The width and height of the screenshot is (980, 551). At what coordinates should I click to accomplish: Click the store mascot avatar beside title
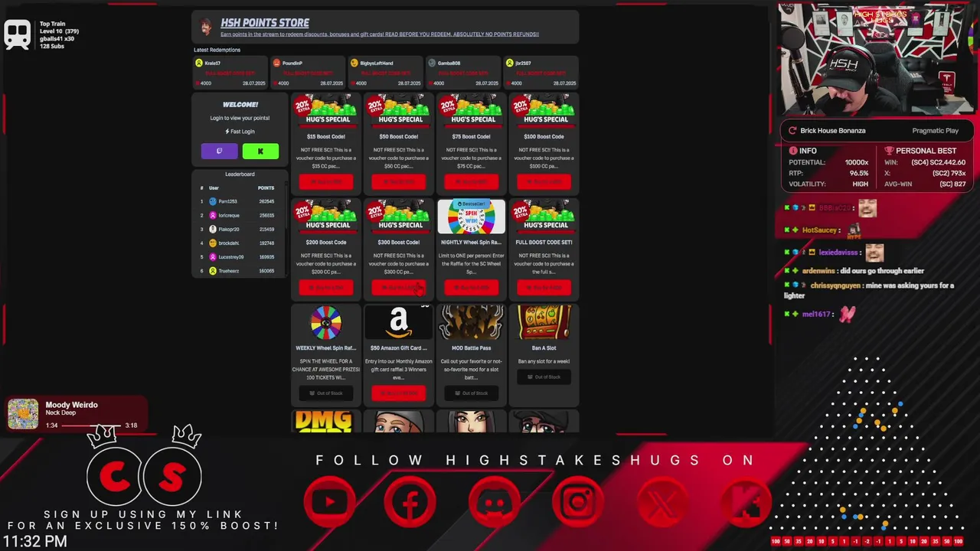(x=206, y=28)
